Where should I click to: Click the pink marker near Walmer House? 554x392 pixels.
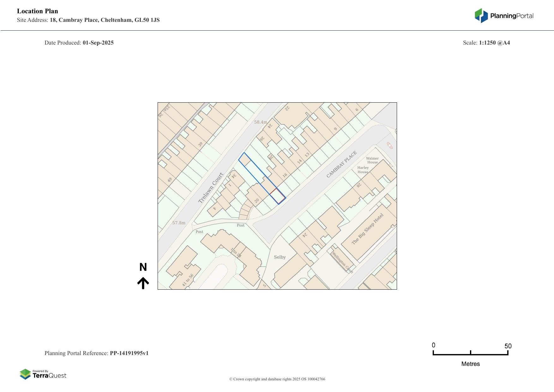click(x=390, y=145)
